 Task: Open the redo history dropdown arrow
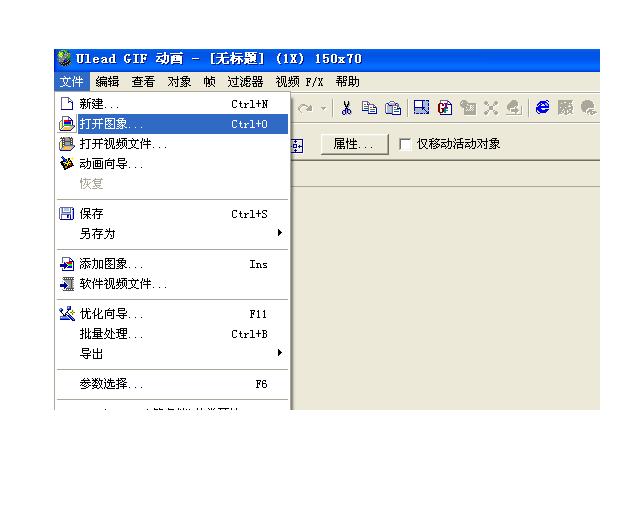[323, 108]
